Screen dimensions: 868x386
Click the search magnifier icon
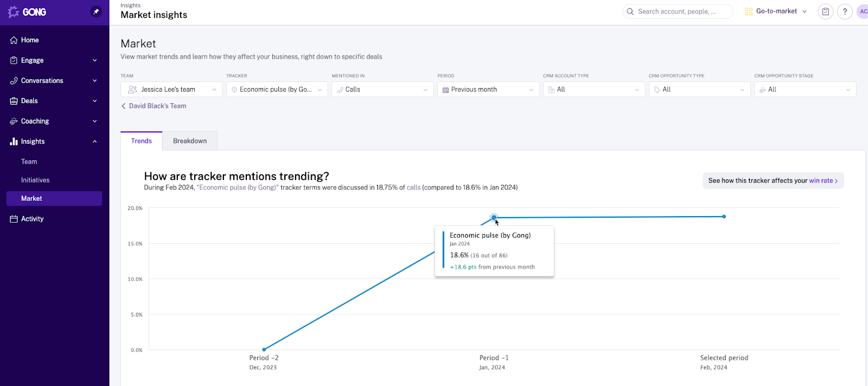point(630,11)
